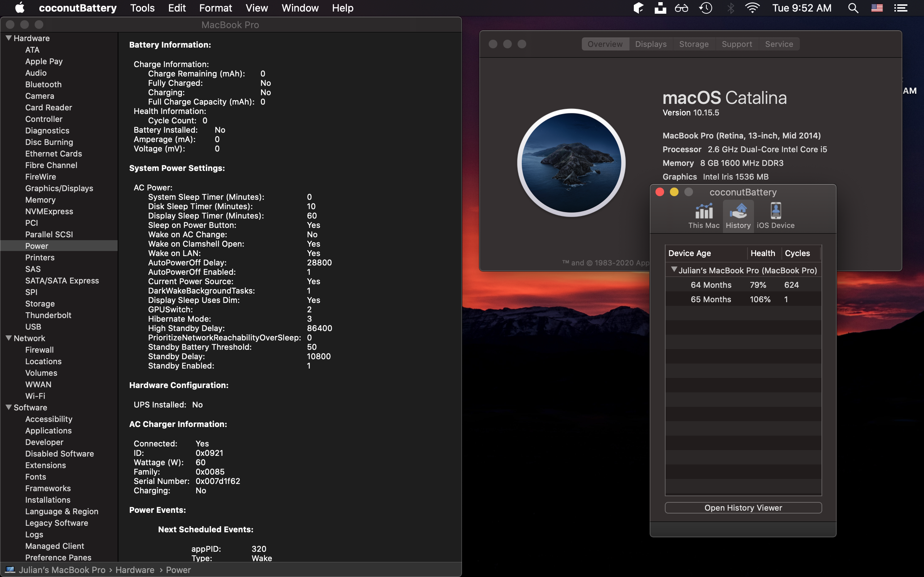Viewport: 924px width, 577px height.
Task: Click the Spotlight search magnifier icon
Action: click(853, 8)
